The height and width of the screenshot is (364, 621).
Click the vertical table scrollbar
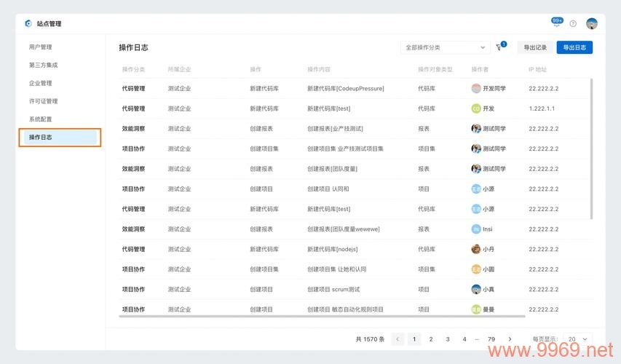coord(591,149)
